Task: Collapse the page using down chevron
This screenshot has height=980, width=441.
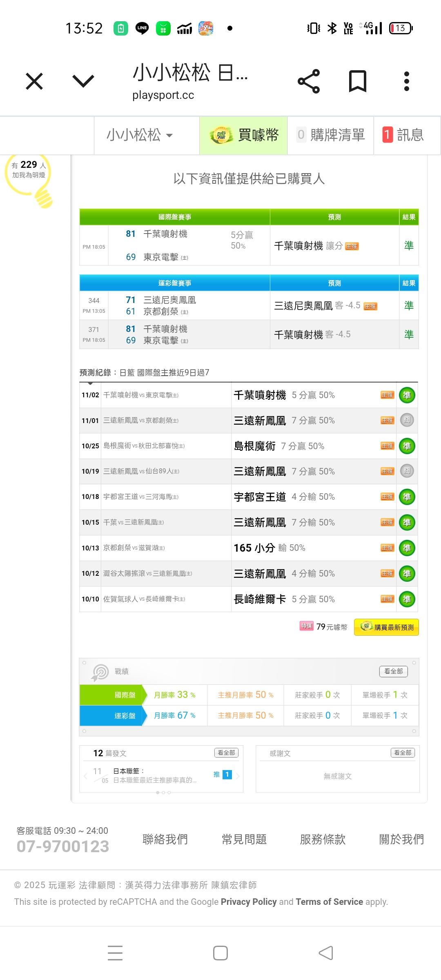Action: pyautogui.click(x=83, y=81)
